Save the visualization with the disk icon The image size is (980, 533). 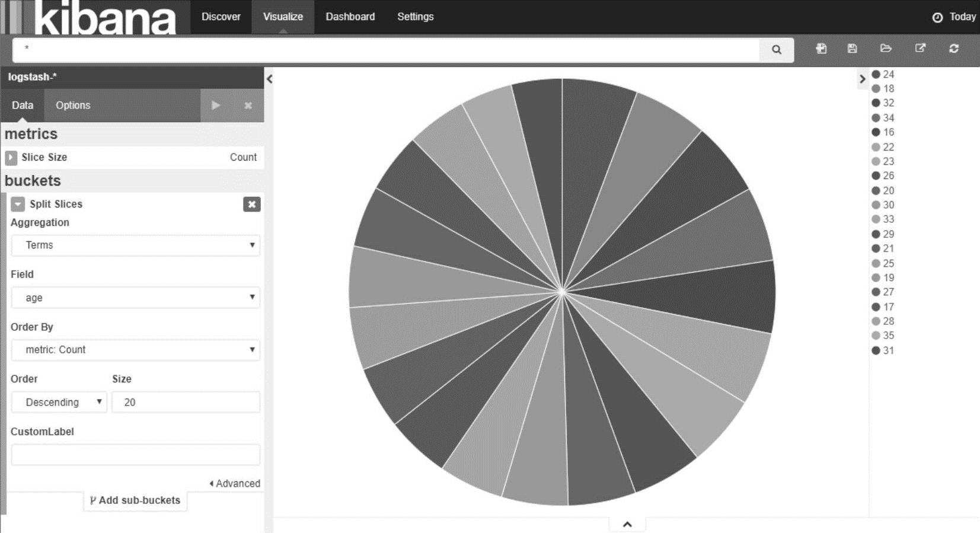coord(852,49)
